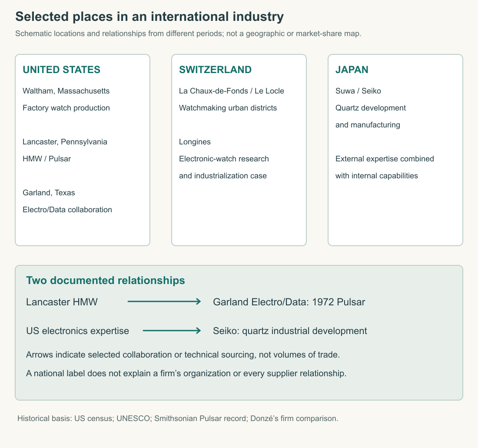The width and height of the screenshot is (478, 448).
Task: Click 'Lancaster, Pennsylvania' text
Action: point(65,142)
